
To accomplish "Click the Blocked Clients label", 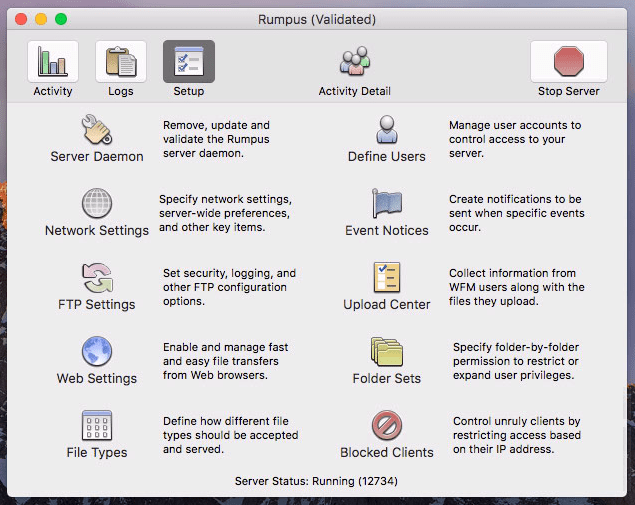I will click(x=387, y=453).
